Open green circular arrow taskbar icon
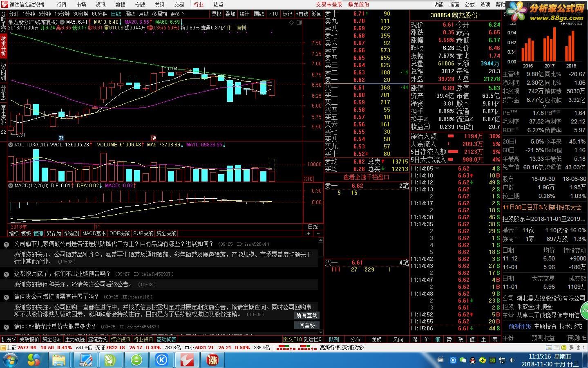Viewport: 588px width, 368px height. 136,360
